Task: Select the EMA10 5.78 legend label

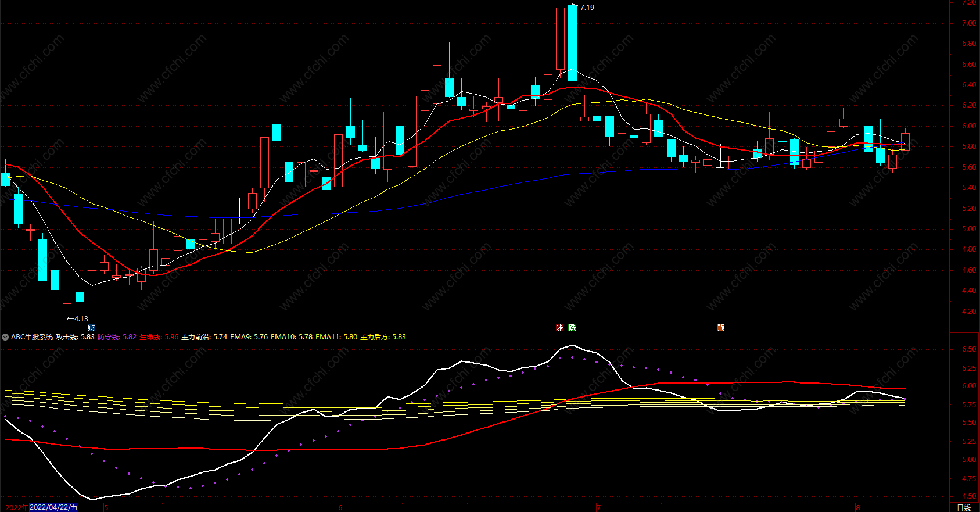Action: click(x=292, y=337)
